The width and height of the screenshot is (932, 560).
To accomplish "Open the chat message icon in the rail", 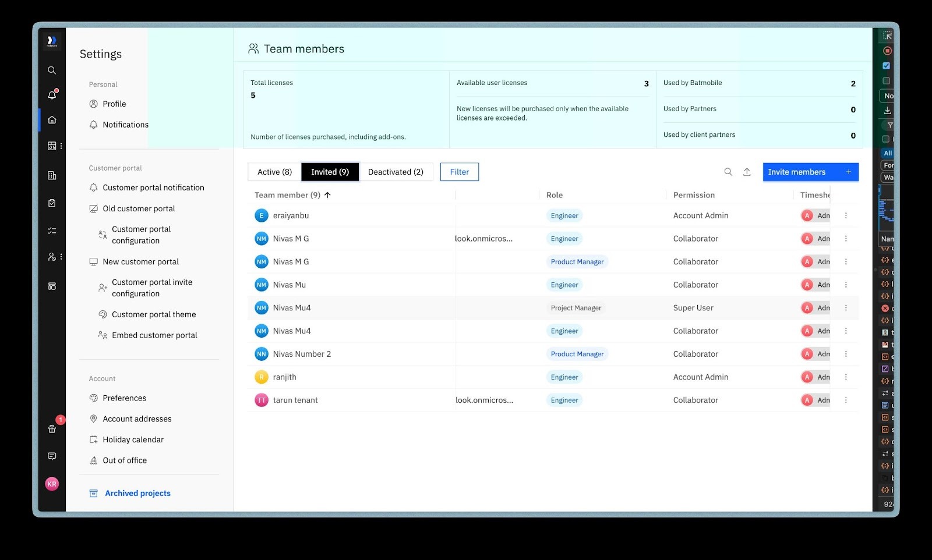I will [52, 456].
